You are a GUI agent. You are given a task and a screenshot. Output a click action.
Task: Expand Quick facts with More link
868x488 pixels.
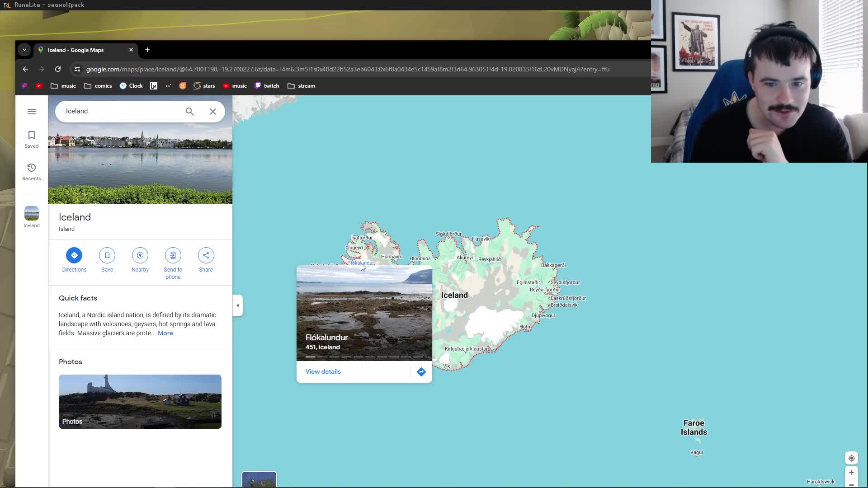[x=165, y=333]
